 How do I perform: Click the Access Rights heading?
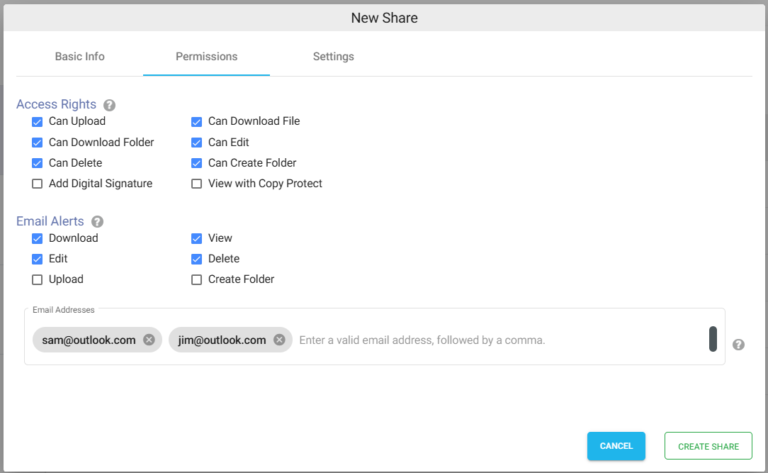[x=56, y=104]
